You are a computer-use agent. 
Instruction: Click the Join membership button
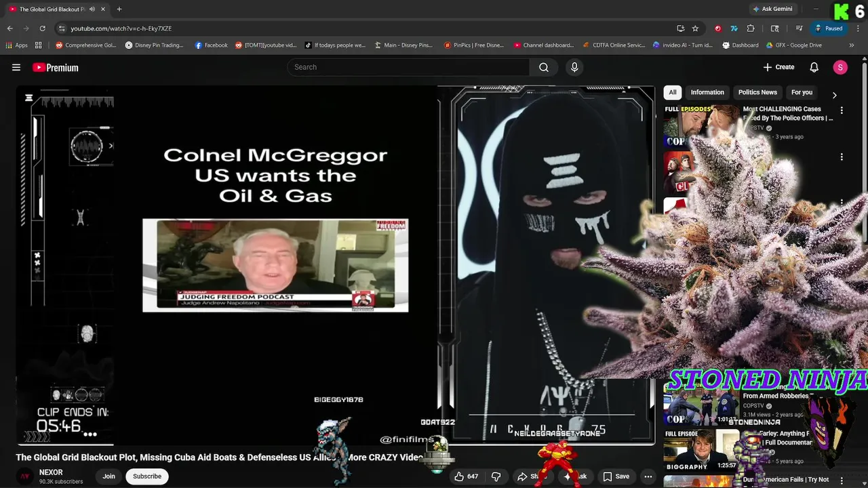pyautogui.click(x=108, y=476)
